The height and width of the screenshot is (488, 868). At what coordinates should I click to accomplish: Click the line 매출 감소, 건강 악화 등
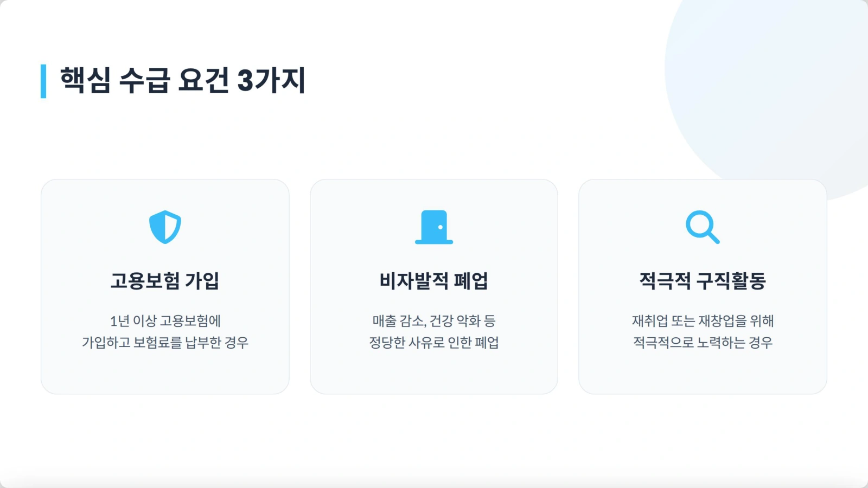[434, 321]
